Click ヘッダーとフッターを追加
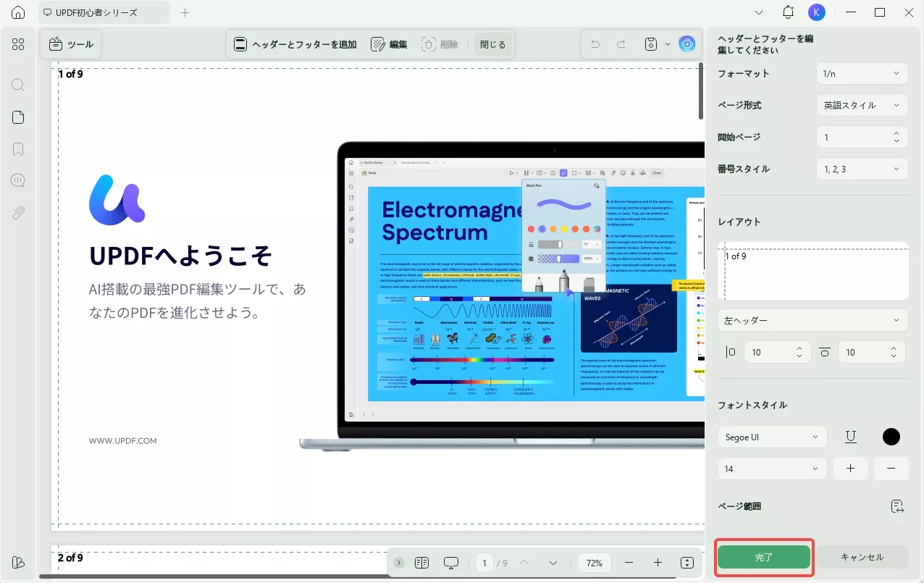The width and height of the screenshot is (924, 583). (295, 44)
